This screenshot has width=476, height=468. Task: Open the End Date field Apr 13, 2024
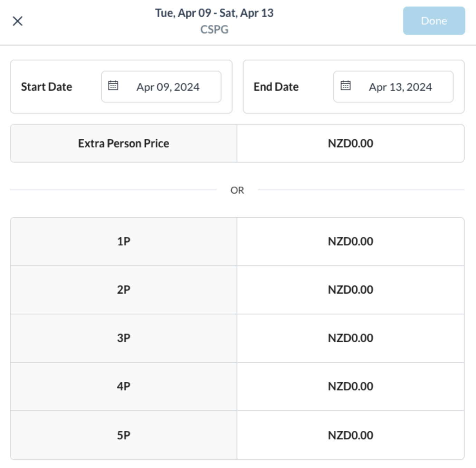pos(400,87)
